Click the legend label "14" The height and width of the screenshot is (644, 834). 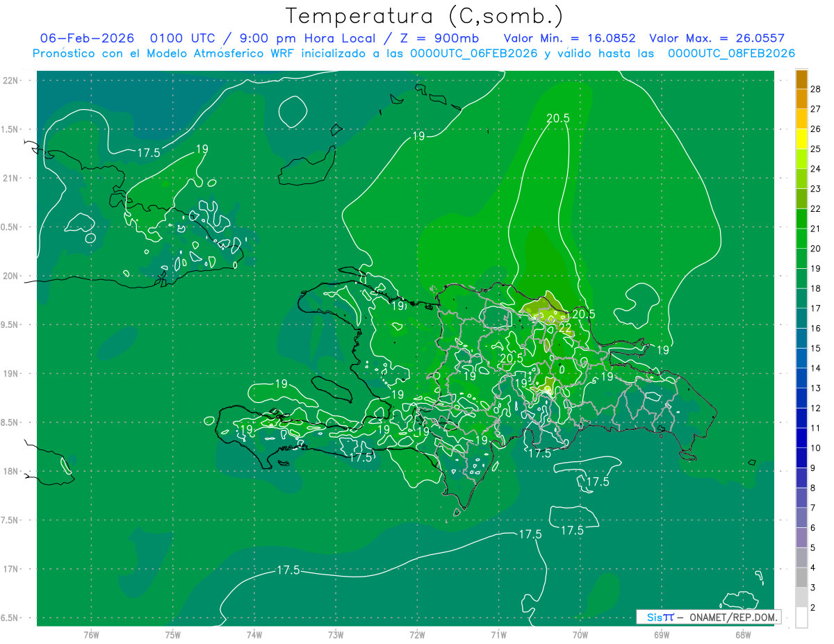(816, 368)
